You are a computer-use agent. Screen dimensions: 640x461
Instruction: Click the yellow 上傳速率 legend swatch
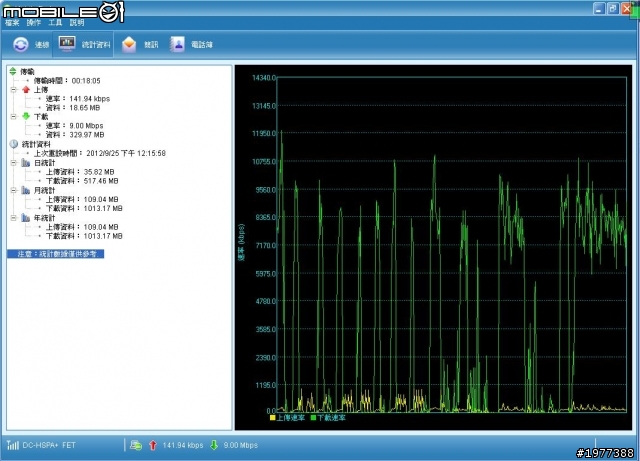(x=272, y=418)
